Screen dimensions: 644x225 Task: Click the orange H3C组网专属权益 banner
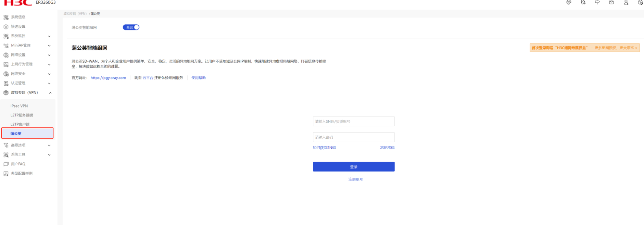(x=585, y=48)
